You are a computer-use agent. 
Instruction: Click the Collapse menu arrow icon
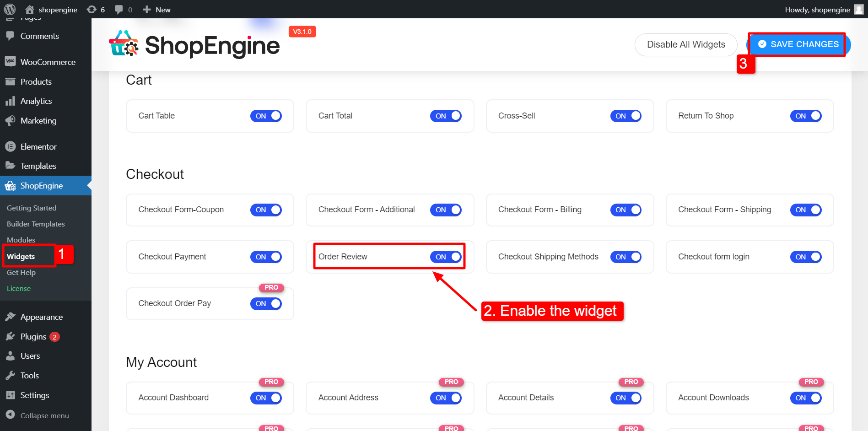10,415
